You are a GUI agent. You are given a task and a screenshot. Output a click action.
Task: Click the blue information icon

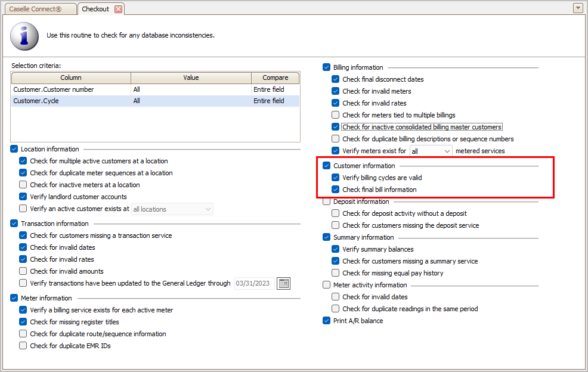(x=24, y=36)
